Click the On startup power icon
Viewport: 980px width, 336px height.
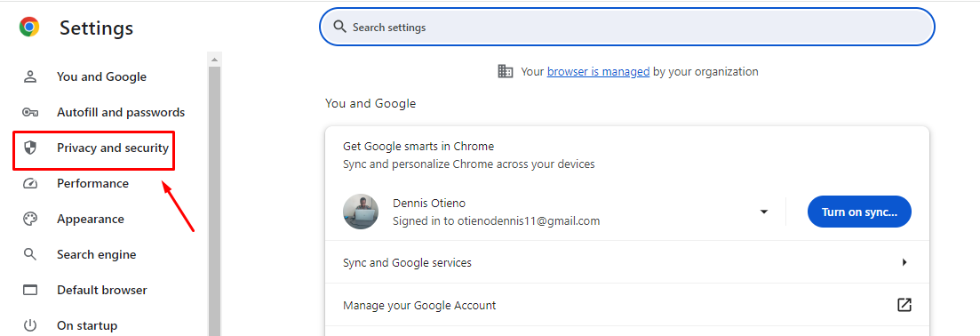point(30,325)
